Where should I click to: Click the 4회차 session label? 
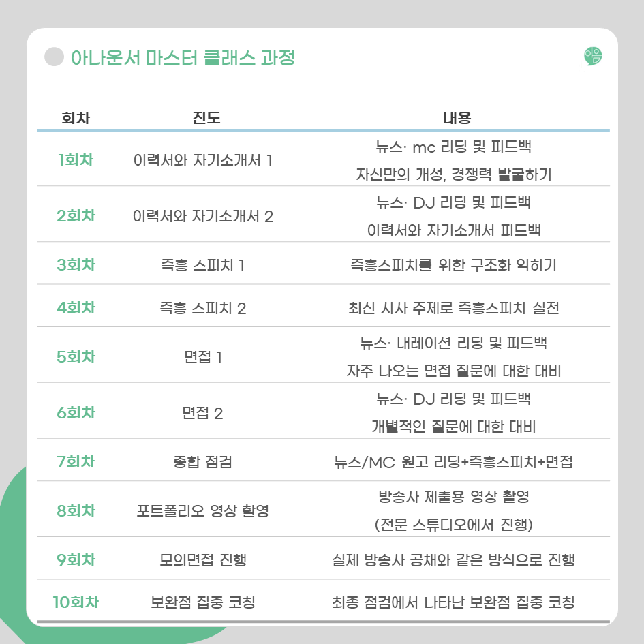[x=76, y=307]
